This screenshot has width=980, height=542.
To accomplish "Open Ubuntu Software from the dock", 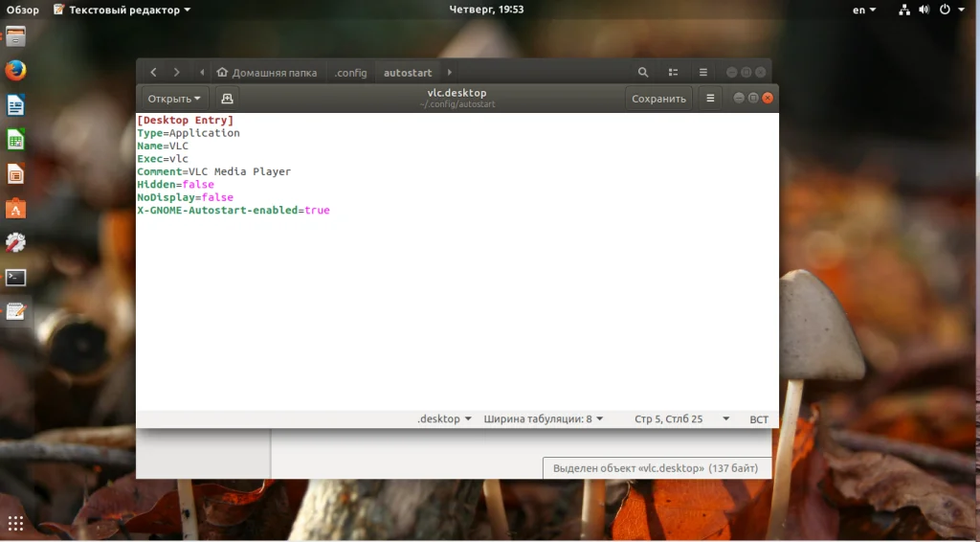I will coord(15,208).
